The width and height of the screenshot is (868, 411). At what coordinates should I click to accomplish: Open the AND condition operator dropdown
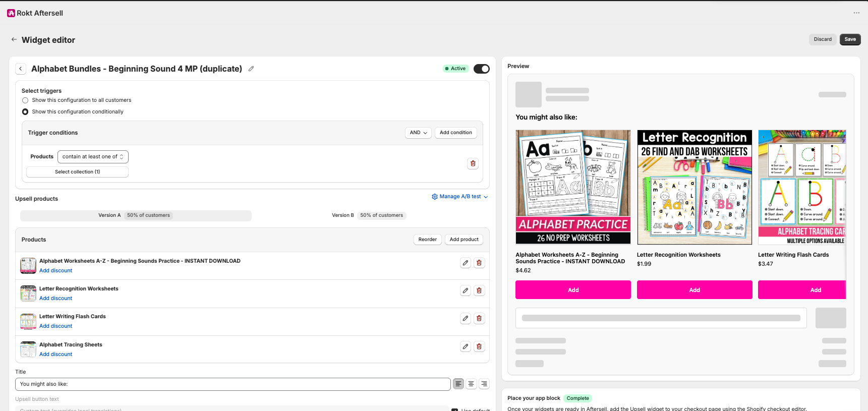point(418,133)
